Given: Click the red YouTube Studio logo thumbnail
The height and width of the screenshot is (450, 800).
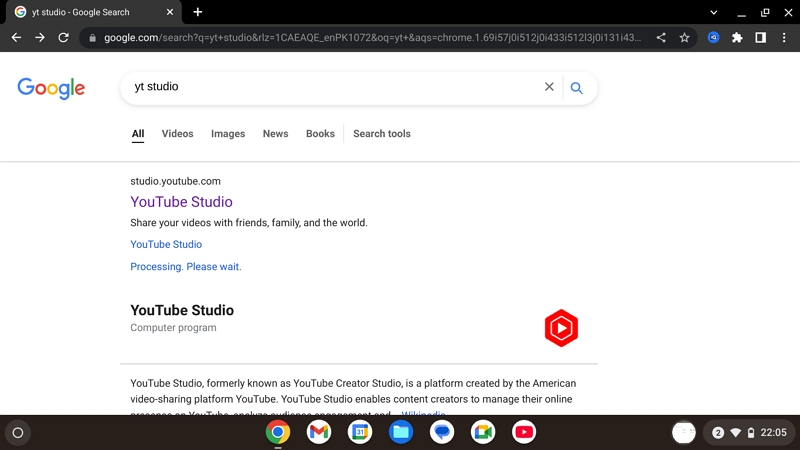Looking at the screenshot, I should coord(561,328).
